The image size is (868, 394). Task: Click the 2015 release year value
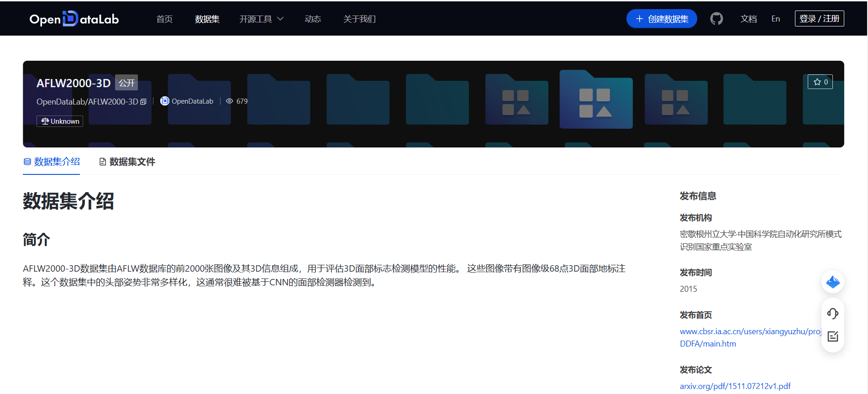(x=689, y=289)
